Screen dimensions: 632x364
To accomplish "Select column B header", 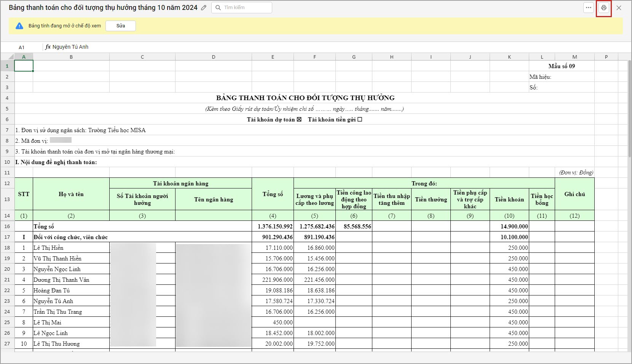I will (71, 57).
